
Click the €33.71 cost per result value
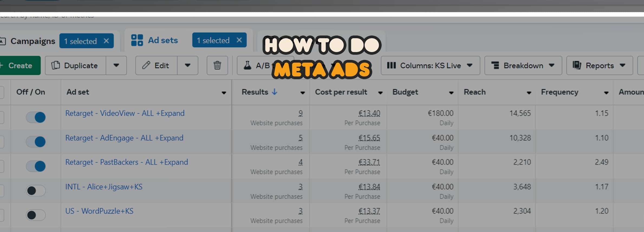369,162
